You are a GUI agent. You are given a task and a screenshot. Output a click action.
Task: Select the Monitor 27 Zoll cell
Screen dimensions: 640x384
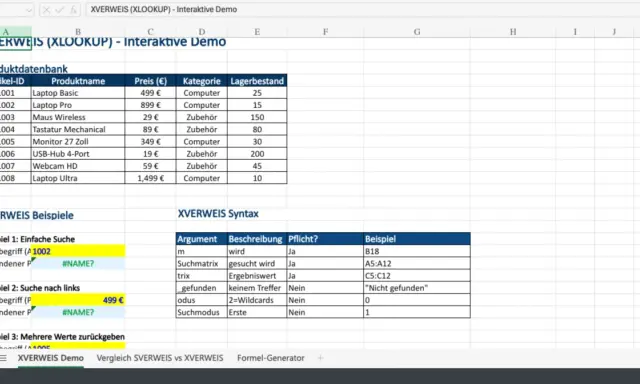(x=78, y=142)
